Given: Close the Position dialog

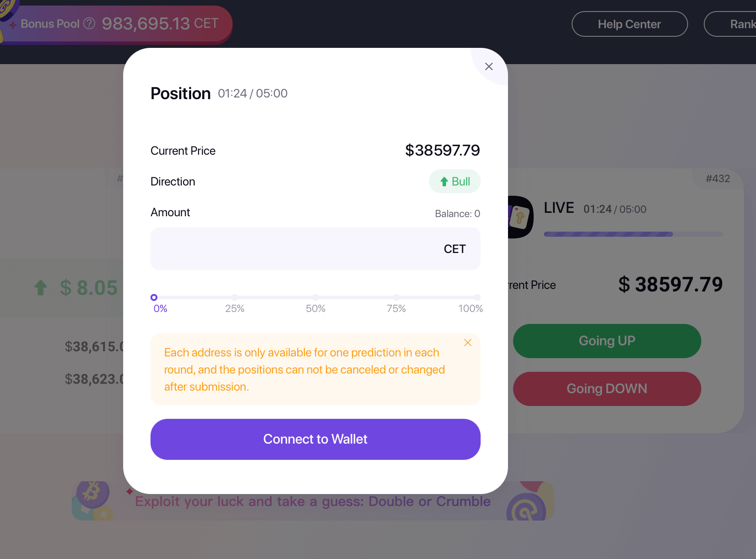Looking at the screenshot, I should pyautogui.click(x=489, y=66).
